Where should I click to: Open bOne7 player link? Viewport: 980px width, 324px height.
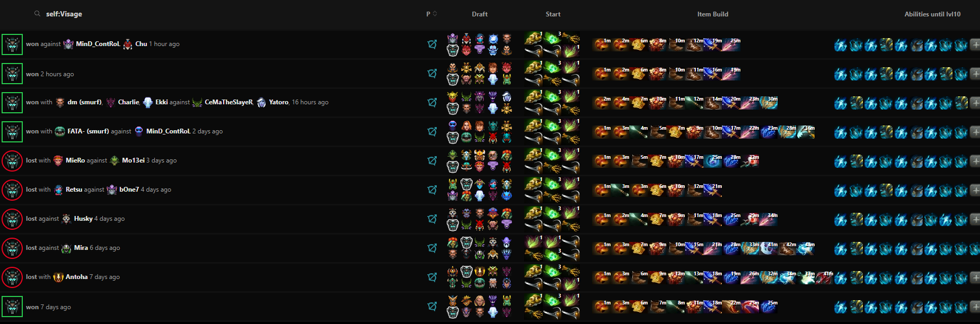click(x=129, y=190)
